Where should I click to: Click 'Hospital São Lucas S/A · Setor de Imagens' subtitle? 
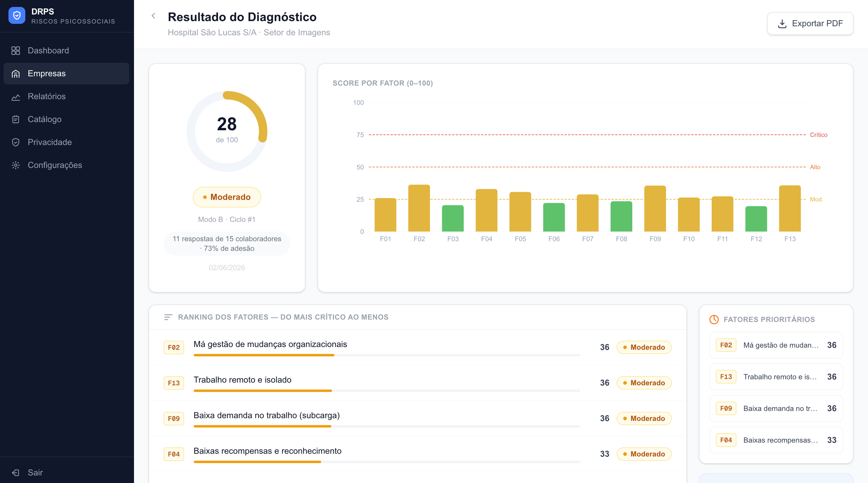coord(249,32)
